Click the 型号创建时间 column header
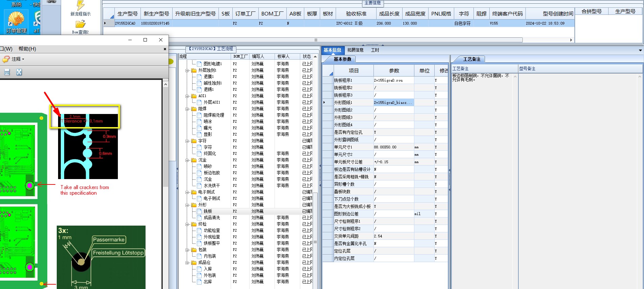The height and width of the screenshot is (289, 644). point(550,14)
